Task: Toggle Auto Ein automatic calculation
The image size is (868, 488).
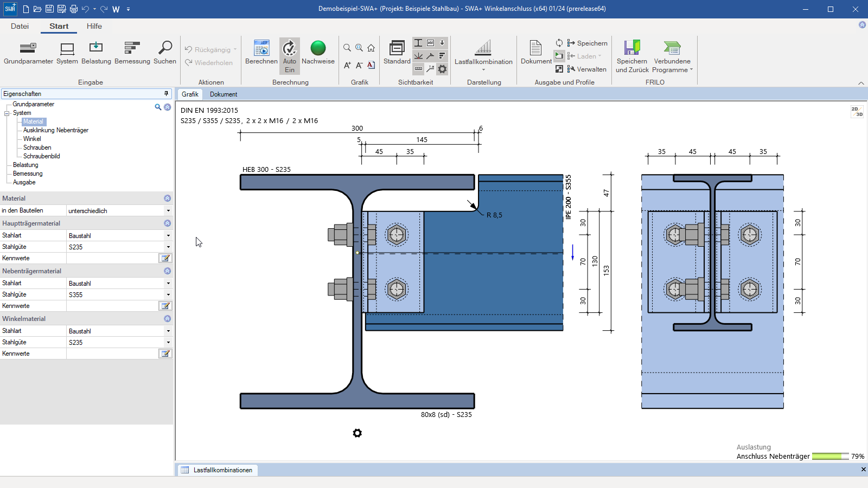Action: pyautogui.click(x=290, y=56)
